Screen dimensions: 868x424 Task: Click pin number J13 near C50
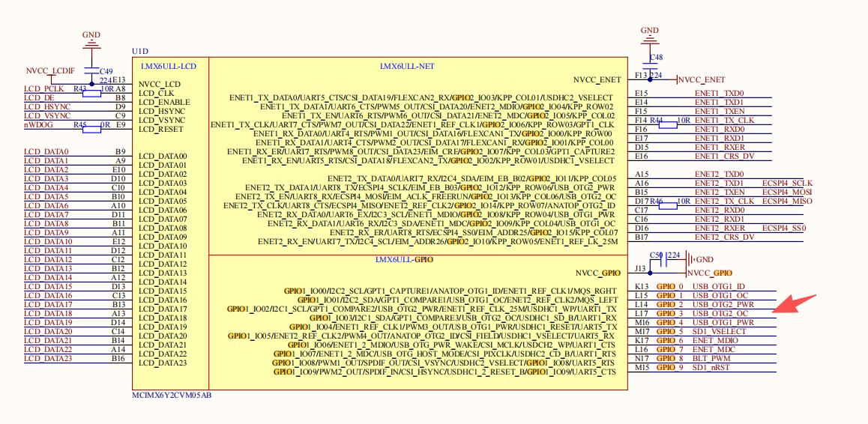coord(640,269)
